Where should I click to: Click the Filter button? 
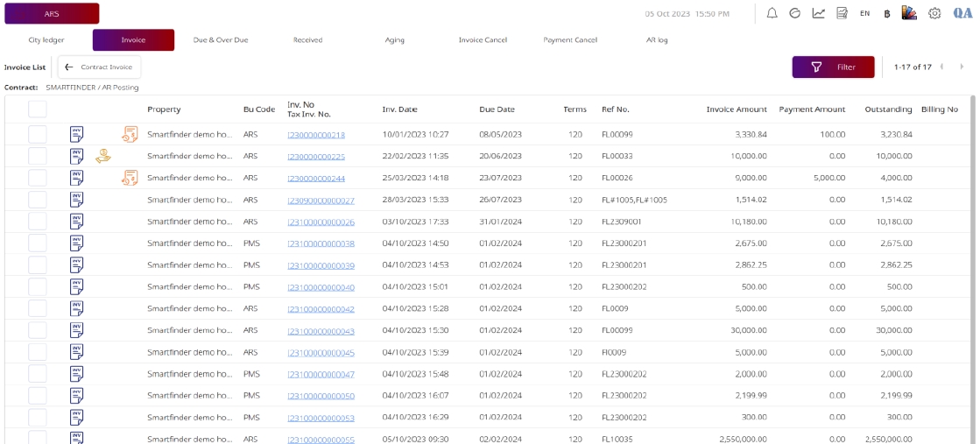[x=833, y=67]
